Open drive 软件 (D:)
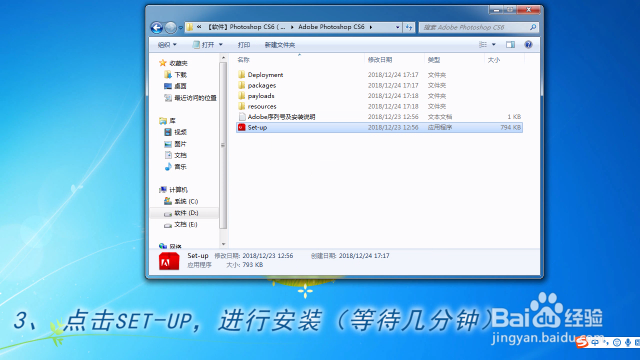 coord(186,213)
